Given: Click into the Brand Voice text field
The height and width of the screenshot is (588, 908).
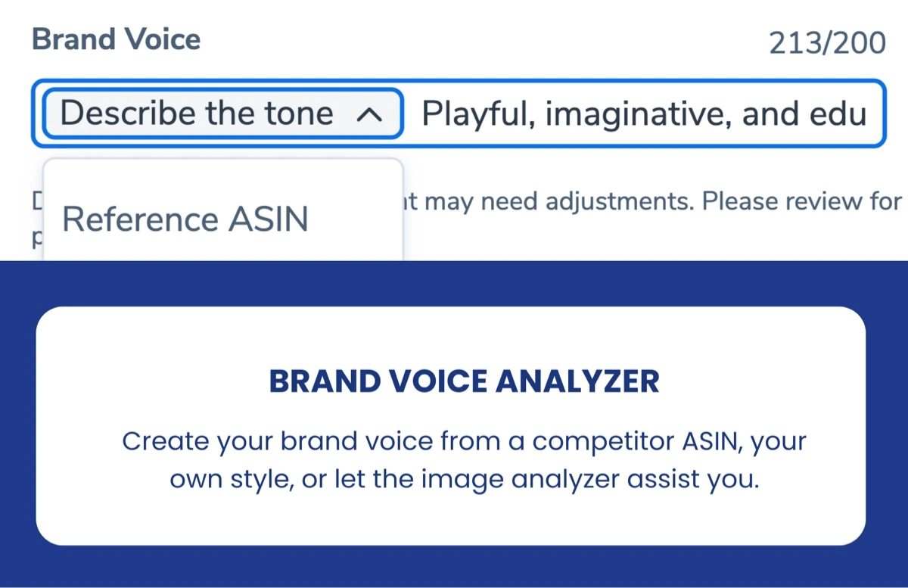Looking at the screenshot, I should click(643, 114).
